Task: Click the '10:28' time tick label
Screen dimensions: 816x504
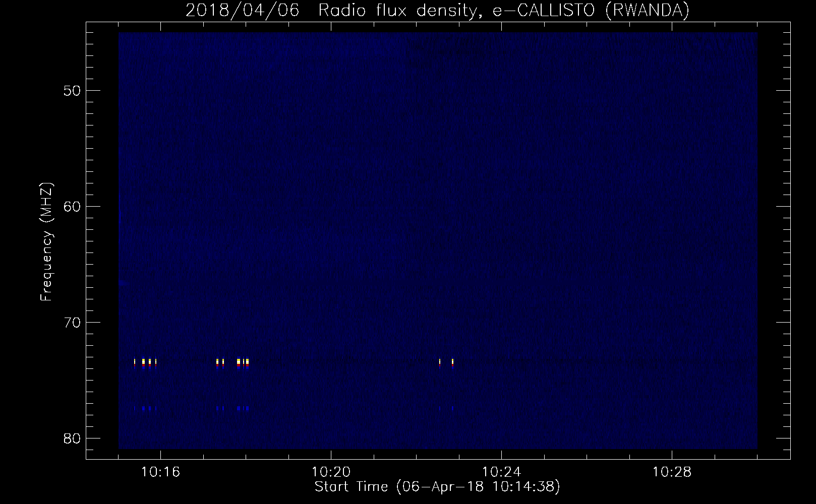Action: click(x=672, y=472)
